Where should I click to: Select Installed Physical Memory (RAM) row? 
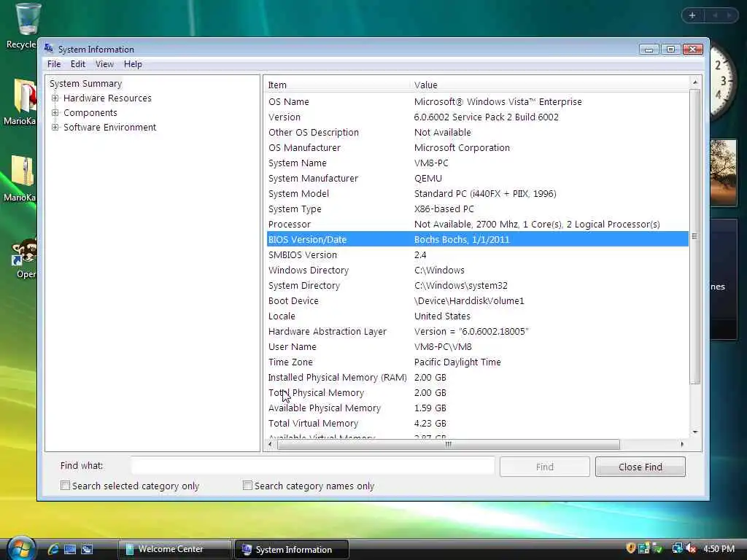[477, 377]
